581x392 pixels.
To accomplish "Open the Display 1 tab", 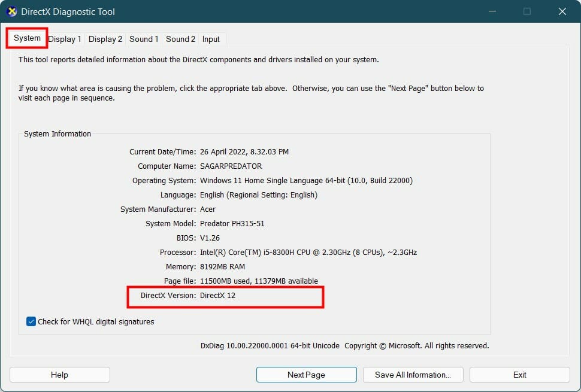I will (65, 39).
